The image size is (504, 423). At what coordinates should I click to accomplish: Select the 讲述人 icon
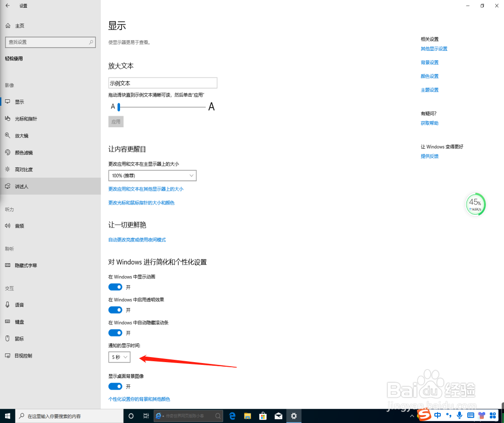8,186
